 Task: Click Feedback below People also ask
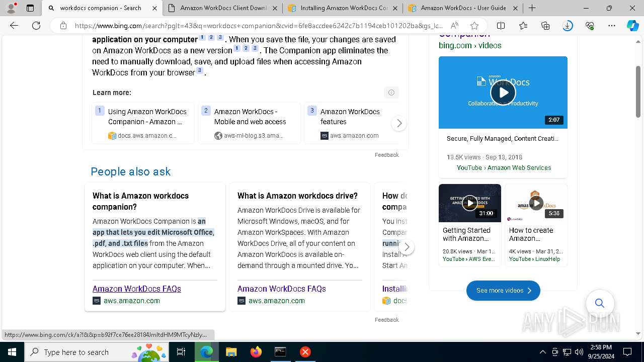coord(387,320)
